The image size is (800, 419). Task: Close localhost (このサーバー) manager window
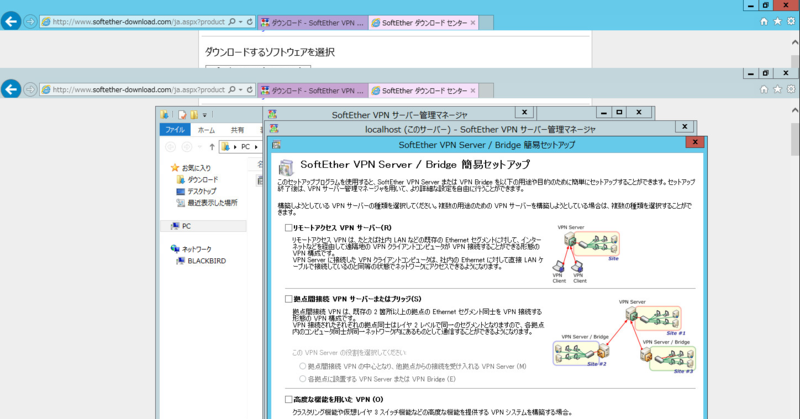pos(685,127)
